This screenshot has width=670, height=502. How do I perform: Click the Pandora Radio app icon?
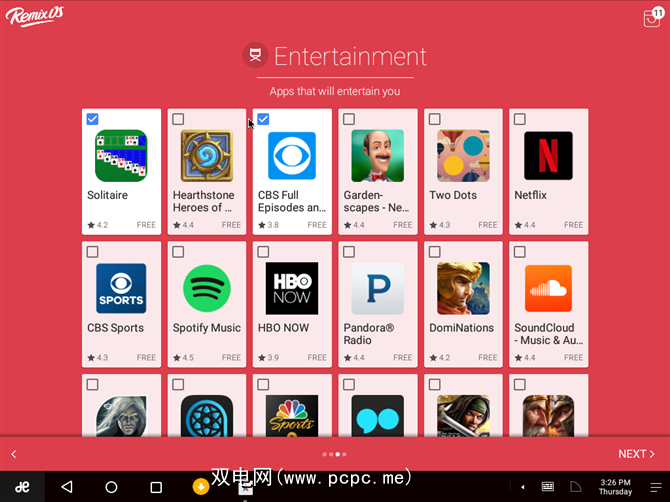click(x=378, y=288)
